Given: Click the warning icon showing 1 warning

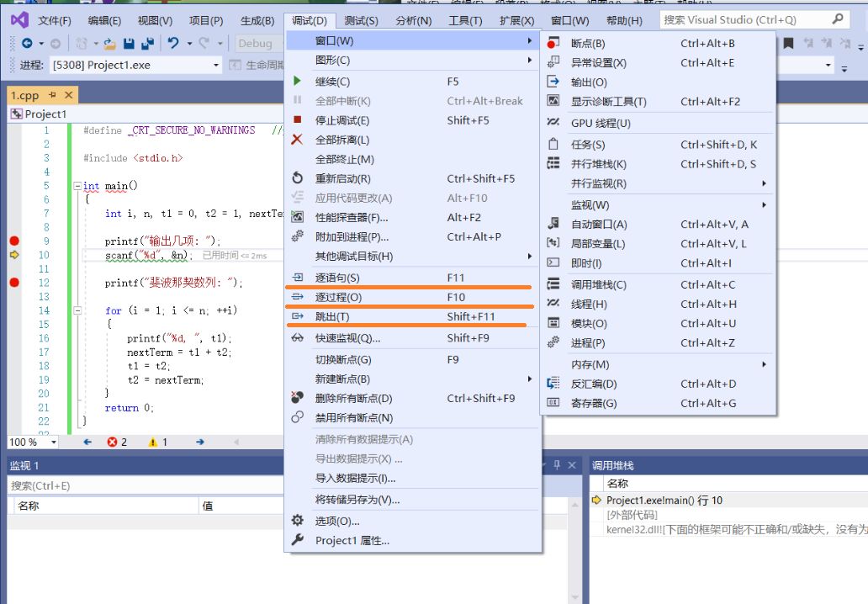Looking at the screenshot, I should click(153, 442).
